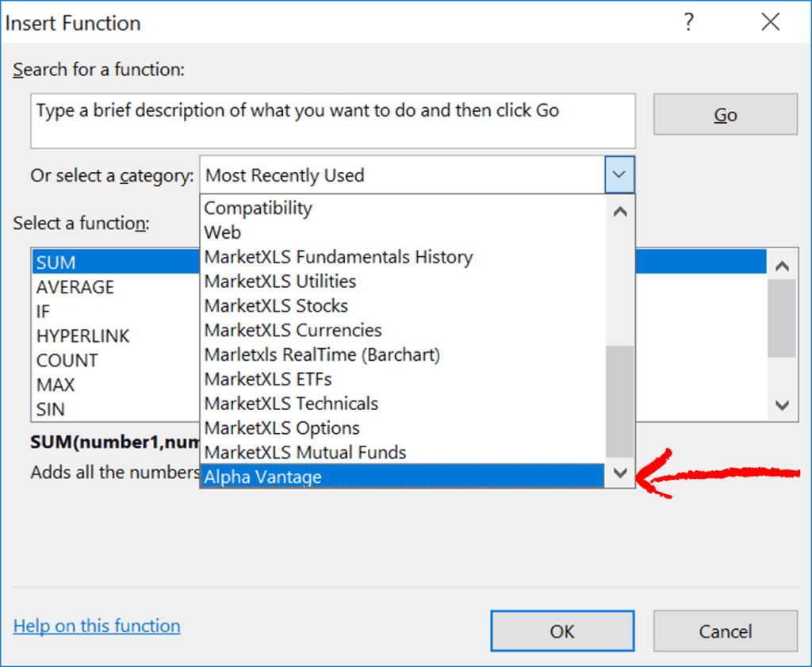The image size is (812, 667).
Task: Choose MarketXLS Options category
Action: (402, 427)
